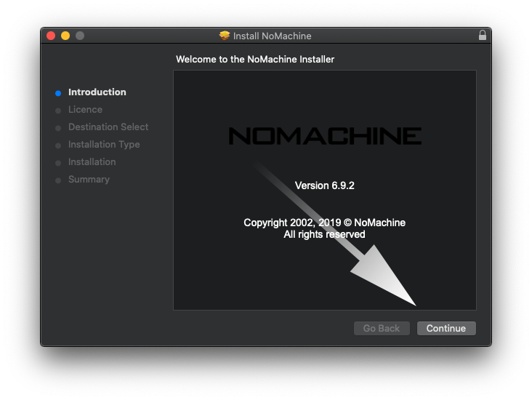Click the package icon beside Install NoMachine
Image resolution: width=532 pixels, height=400 pixels.
click(225, 36)
